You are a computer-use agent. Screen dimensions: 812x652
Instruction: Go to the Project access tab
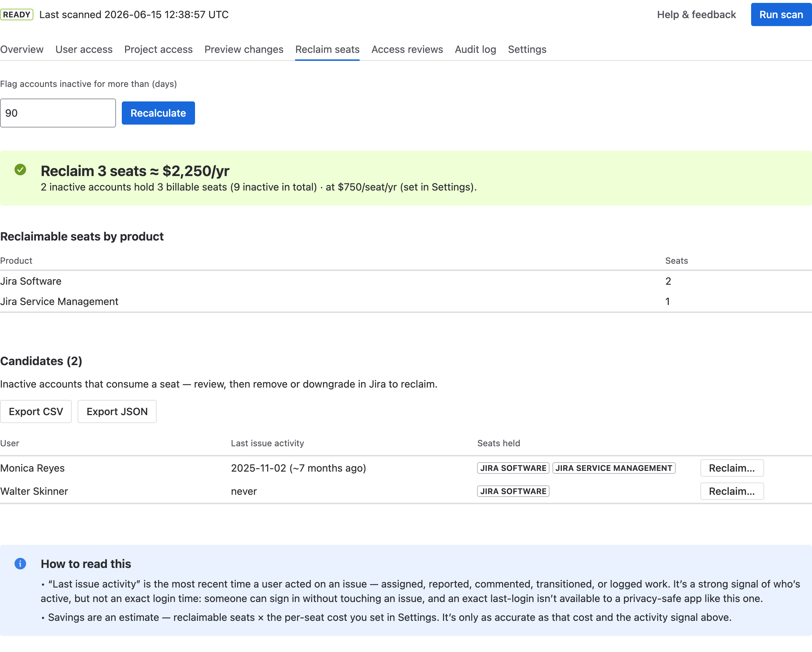click(x=158, y=49)
